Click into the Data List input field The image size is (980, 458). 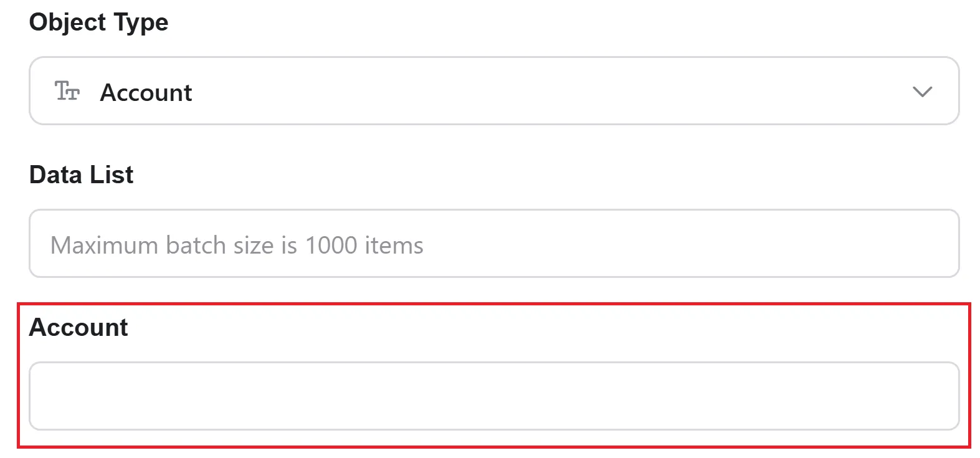click(x=494, y=244)
